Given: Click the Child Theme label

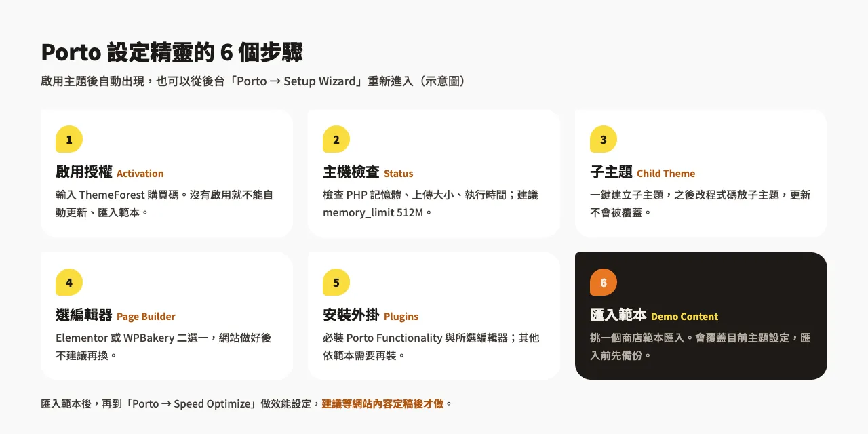Looking at the screenshot, I should (x=666, y=174).
